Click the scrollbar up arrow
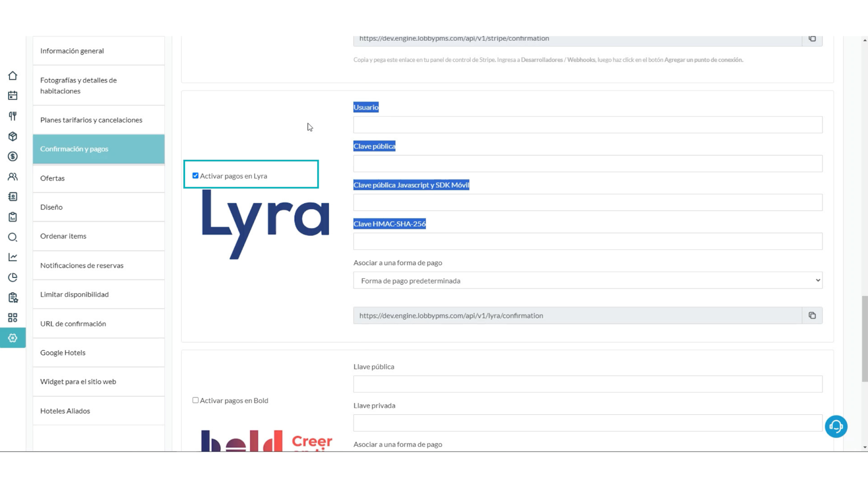 click(865, 40)
